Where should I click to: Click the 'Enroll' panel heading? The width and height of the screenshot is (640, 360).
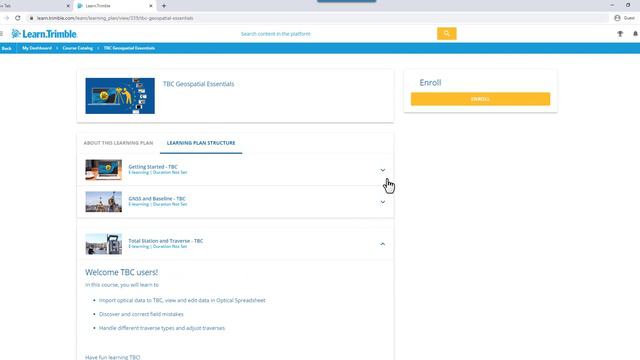coord(430,82)
